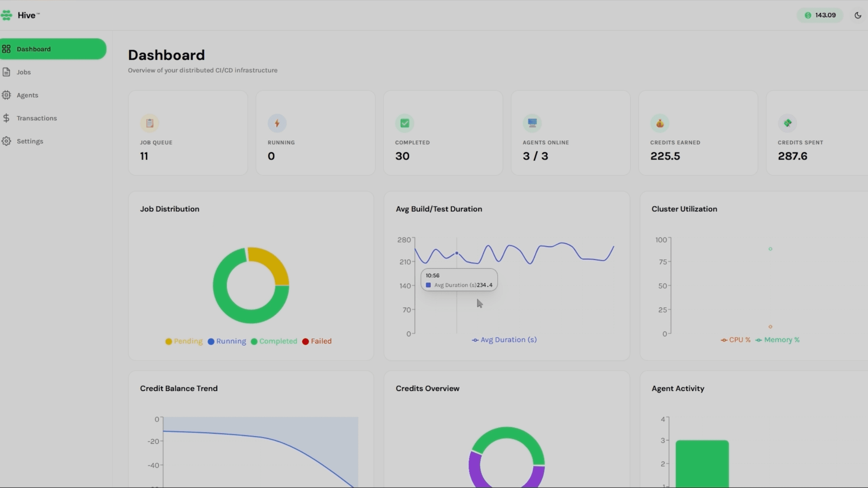This screenshot has height=488, width=868.
Task: Click the Agents Online value 3 / 3
Action: point(535,156)
